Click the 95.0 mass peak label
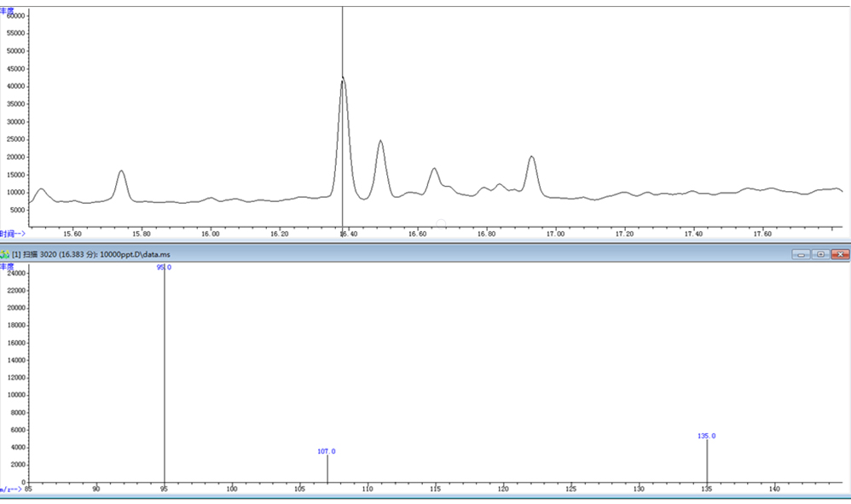Viewport: 851px width, 504px height. (164, 267)
